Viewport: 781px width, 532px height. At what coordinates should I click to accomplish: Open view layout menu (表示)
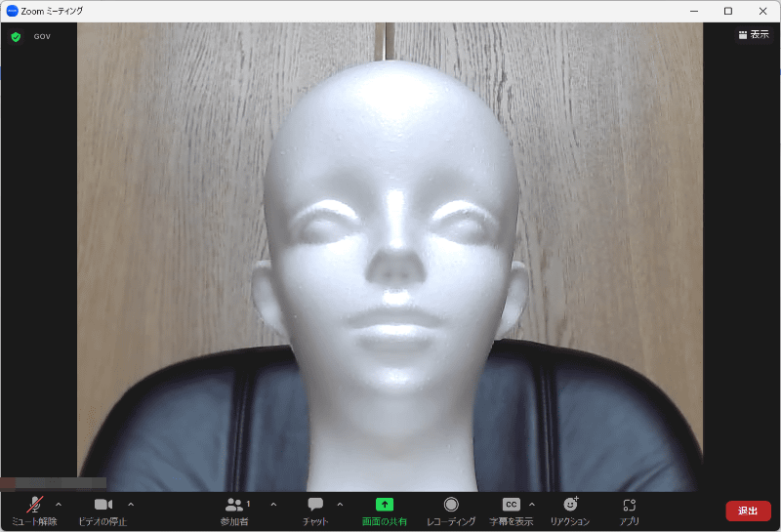754,34
